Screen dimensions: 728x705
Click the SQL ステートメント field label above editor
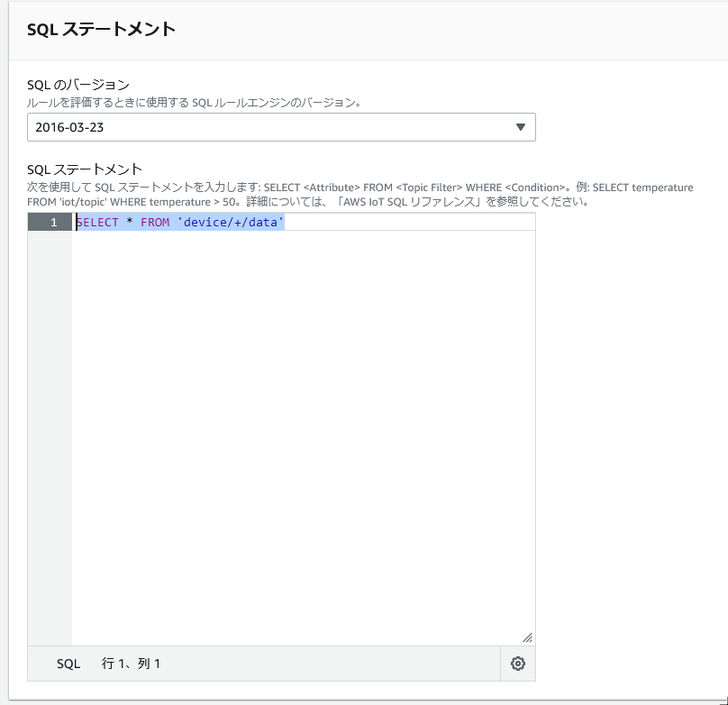[x=85, y=169]
